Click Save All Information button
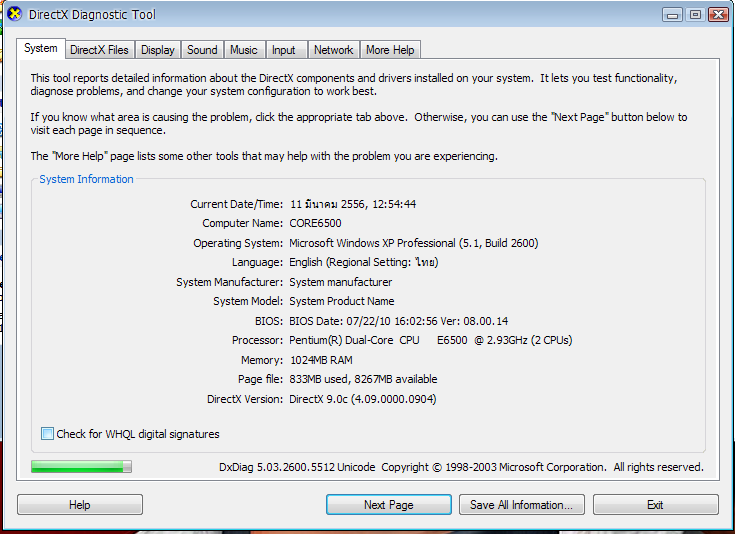The height and width of the screenshot is (534, 735). click(x=522, y=504)
